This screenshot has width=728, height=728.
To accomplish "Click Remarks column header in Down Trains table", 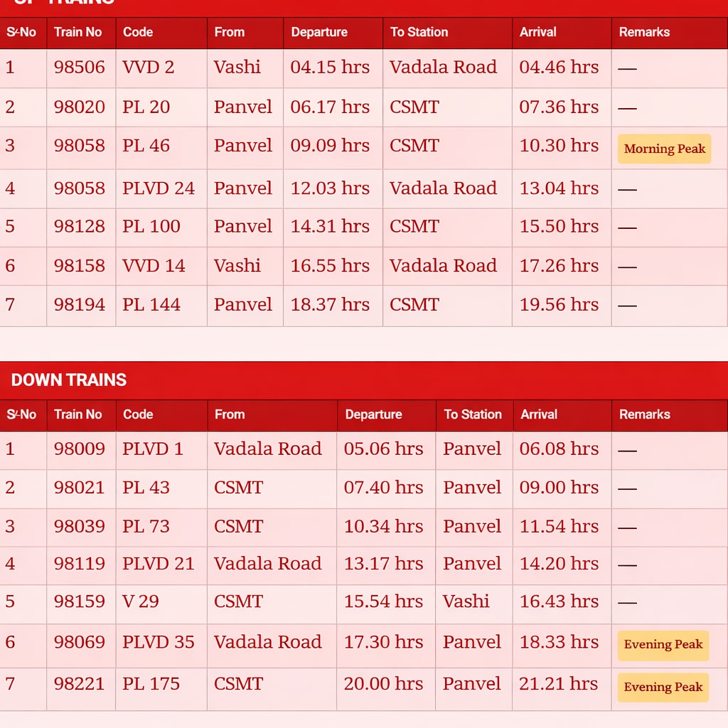I will (x=644, y=414).
